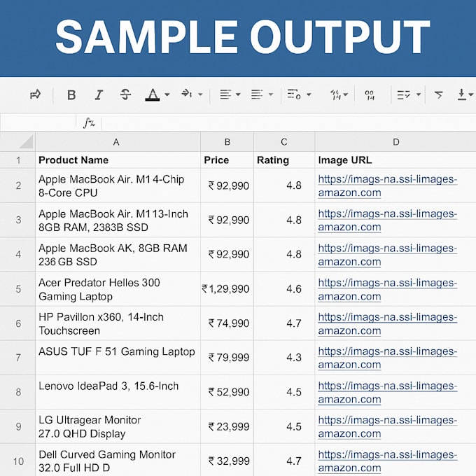The image size is (476, 476).
Task: Click price ₹23,999 cell
Action: click(227, 426)
